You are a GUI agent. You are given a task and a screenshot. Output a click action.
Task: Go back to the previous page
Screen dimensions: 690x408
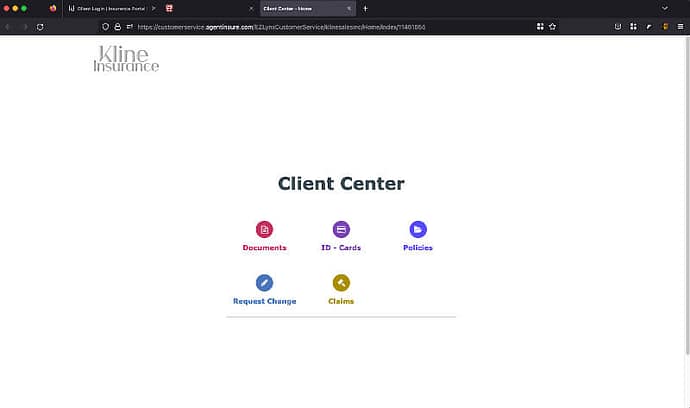7,27
